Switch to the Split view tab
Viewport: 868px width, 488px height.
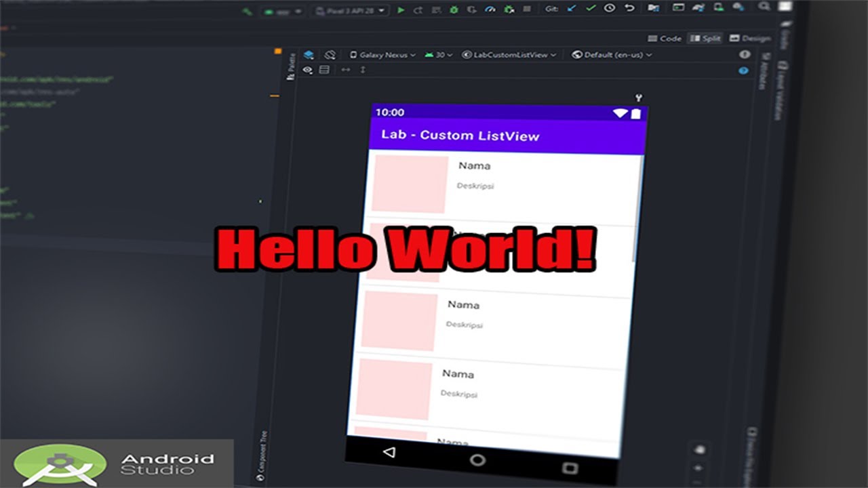point(705,39)
